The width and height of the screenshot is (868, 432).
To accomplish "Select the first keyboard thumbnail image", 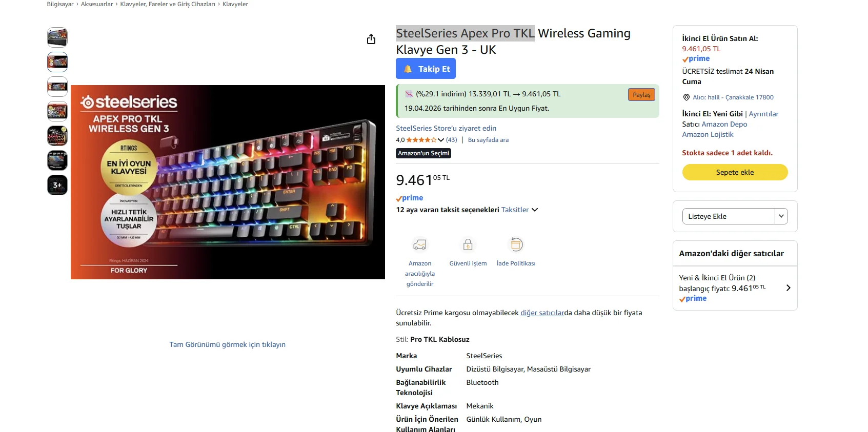I will pyautogui.click(x=57, y=37).
